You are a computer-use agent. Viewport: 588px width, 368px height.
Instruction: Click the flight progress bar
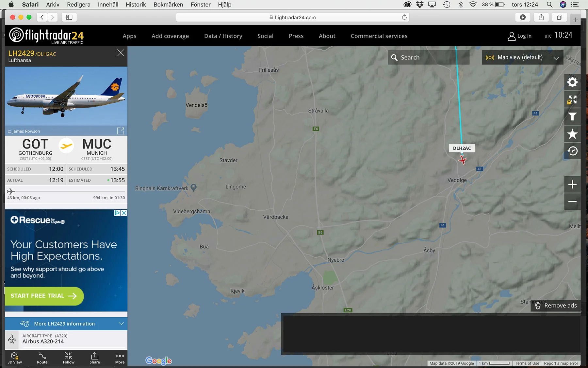click(x=66, y=191)
